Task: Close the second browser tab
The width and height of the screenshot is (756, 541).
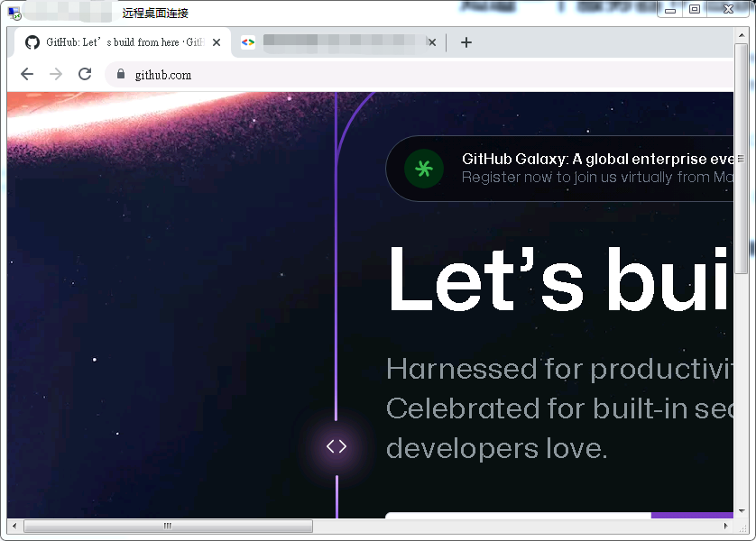Action: coord(432,42)
